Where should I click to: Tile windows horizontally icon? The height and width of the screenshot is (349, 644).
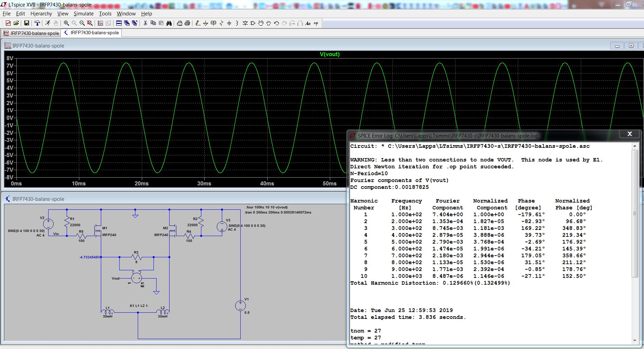tap(119, 23)
